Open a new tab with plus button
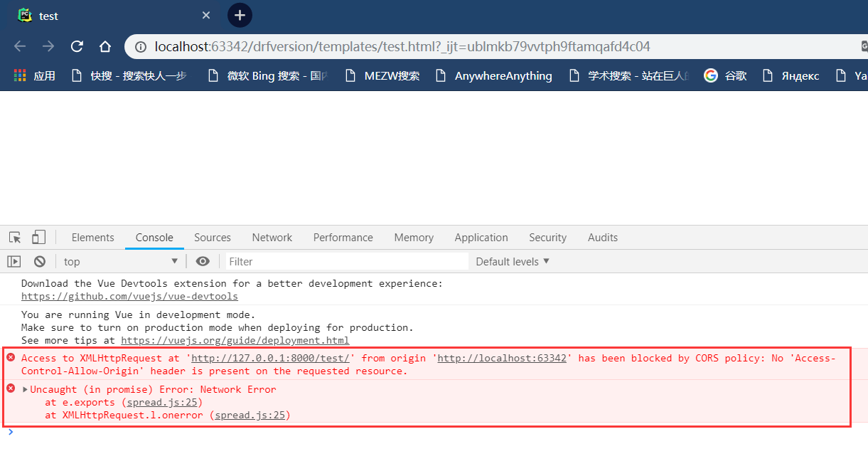 click(x=240, y=15)
